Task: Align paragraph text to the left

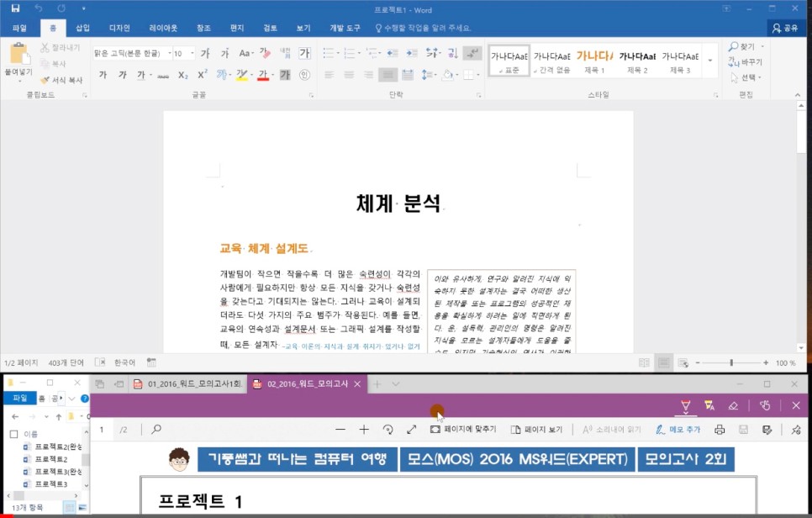Action: pyautogui.click(x=330, y=75)
